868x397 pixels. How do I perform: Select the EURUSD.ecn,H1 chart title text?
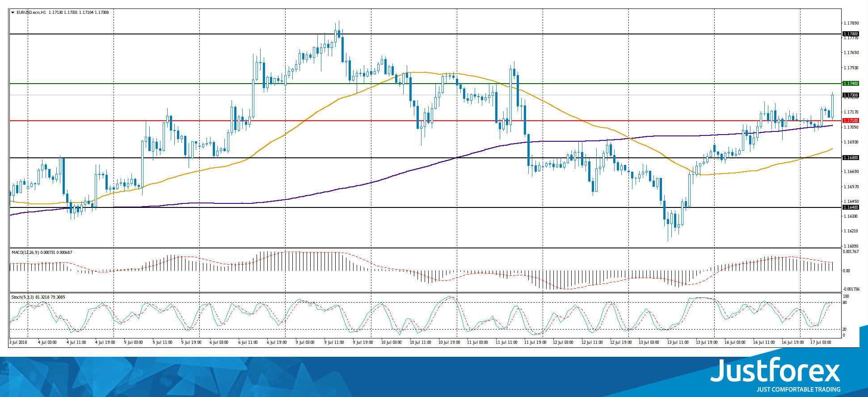[x=31, y=13]
